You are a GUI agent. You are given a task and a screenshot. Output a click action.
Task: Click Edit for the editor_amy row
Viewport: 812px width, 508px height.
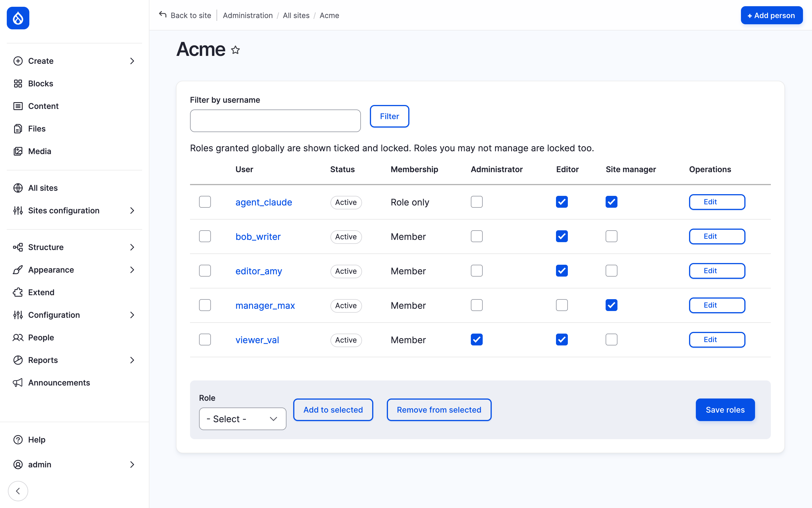pyautogui.click(x=717, y=271)
